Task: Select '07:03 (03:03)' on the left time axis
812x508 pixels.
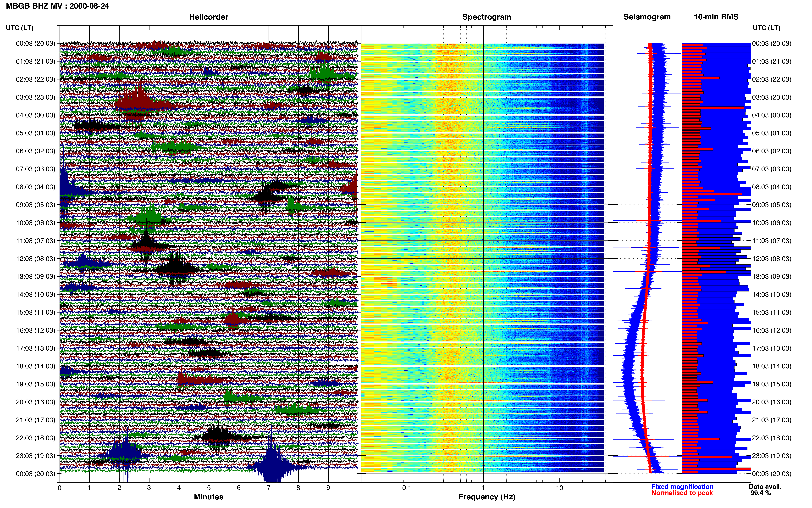Action: tap(35, 169)
